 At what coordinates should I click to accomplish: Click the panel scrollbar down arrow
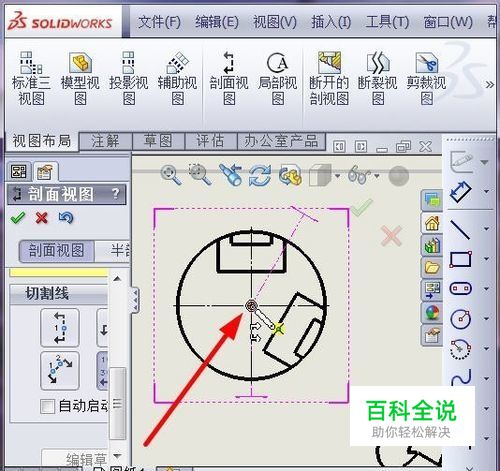(117, 455)
